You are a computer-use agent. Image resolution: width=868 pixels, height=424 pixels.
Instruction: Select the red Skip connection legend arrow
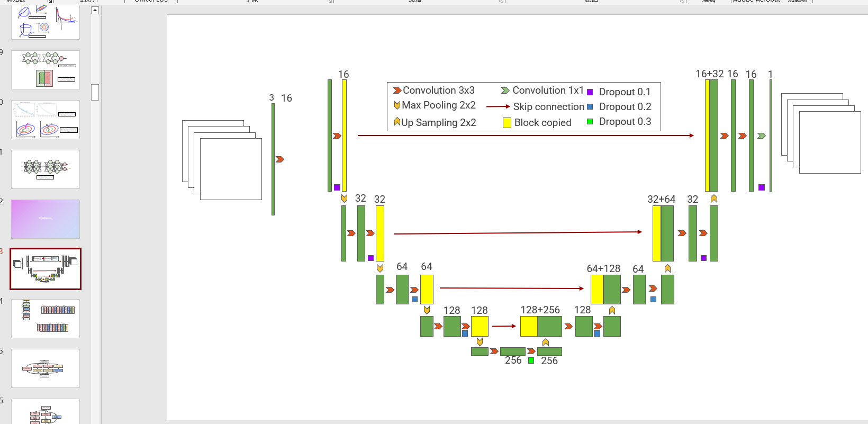point(498,107)
